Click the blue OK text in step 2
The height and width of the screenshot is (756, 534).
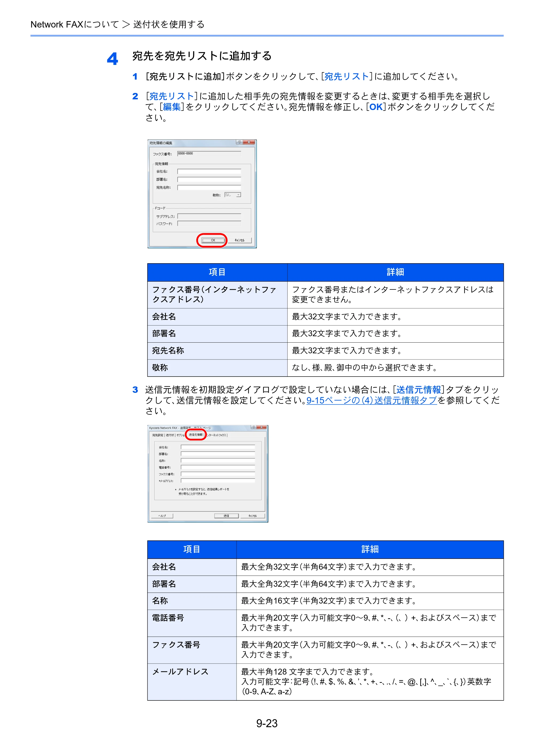pos(376,107)
